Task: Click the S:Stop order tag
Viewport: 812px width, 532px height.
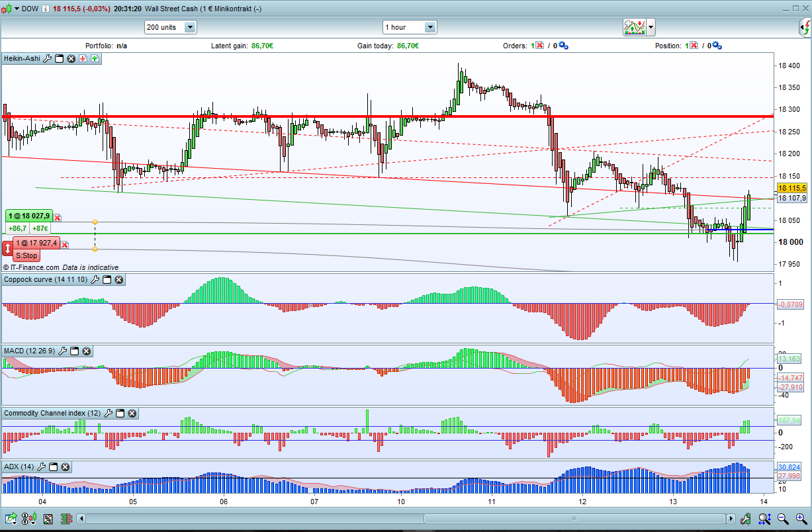Action: [x=26, y=255]
